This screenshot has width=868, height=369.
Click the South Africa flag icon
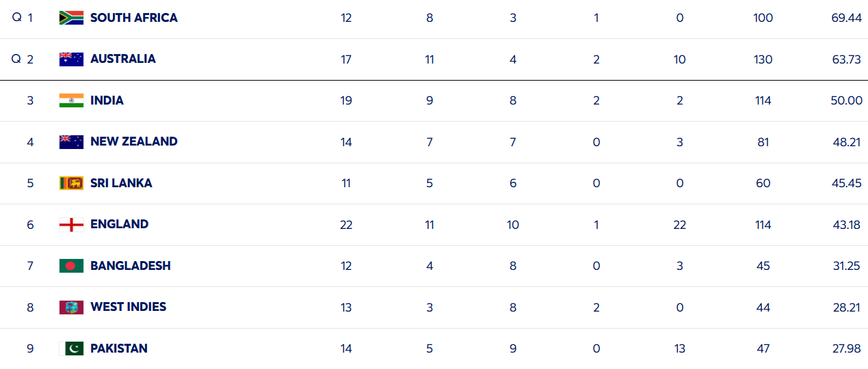click(x=71, y=18)
